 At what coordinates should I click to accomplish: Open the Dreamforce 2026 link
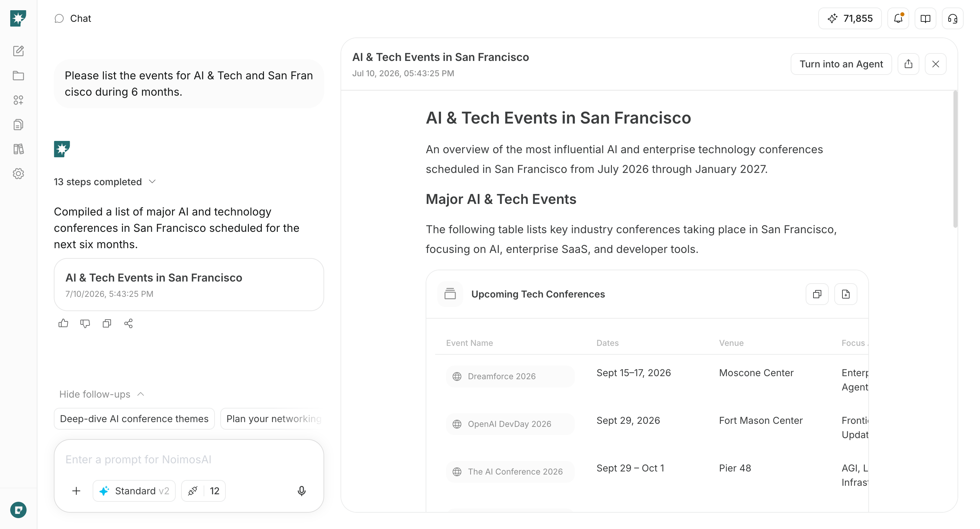(x=510, y=376)
